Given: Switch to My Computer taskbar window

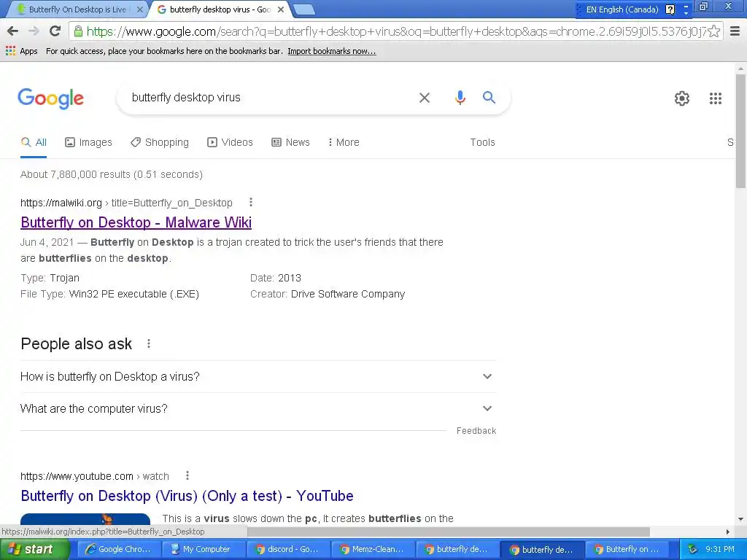Looking at the screenshot, I should coord(204,549).
